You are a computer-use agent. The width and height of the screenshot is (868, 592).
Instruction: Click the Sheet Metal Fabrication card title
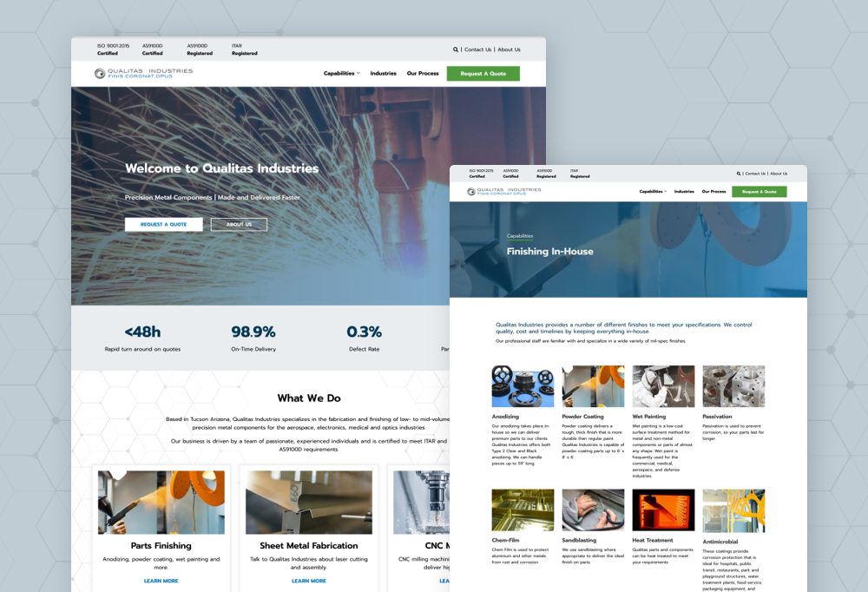point(309,546)
